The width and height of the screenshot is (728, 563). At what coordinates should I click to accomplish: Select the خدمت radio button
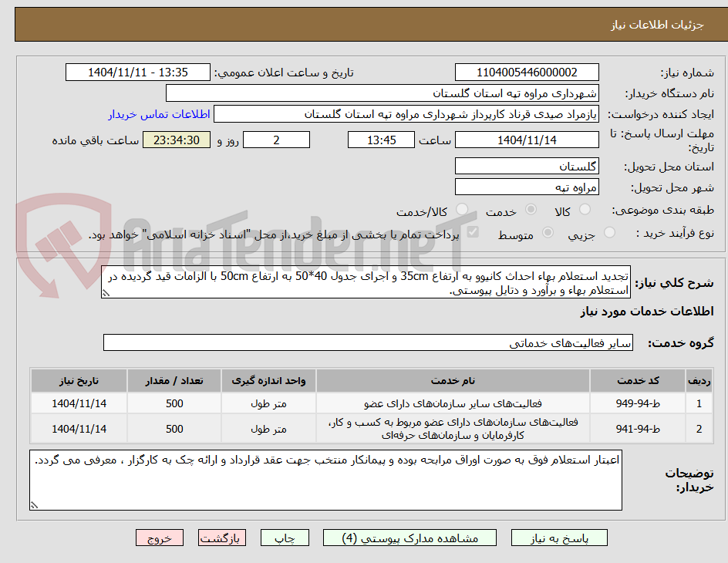(531, 210)
